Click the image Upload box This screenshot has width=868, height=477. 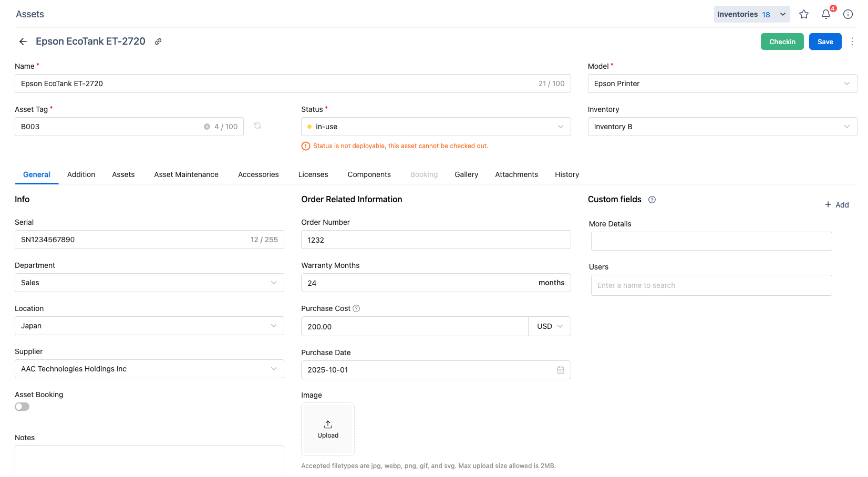point(328,429)
